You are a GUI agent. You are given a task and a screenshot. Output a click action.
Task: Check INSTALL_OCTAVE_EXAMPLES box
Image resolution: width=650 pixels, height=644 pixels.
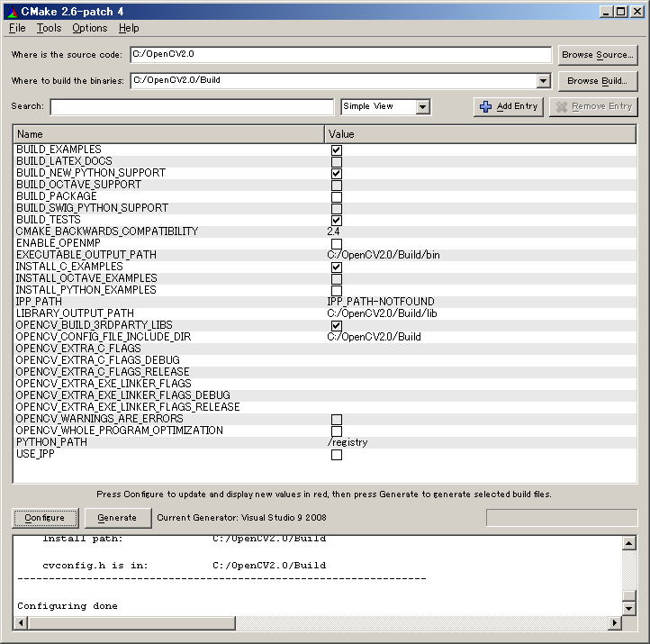[x=337, y=278]
